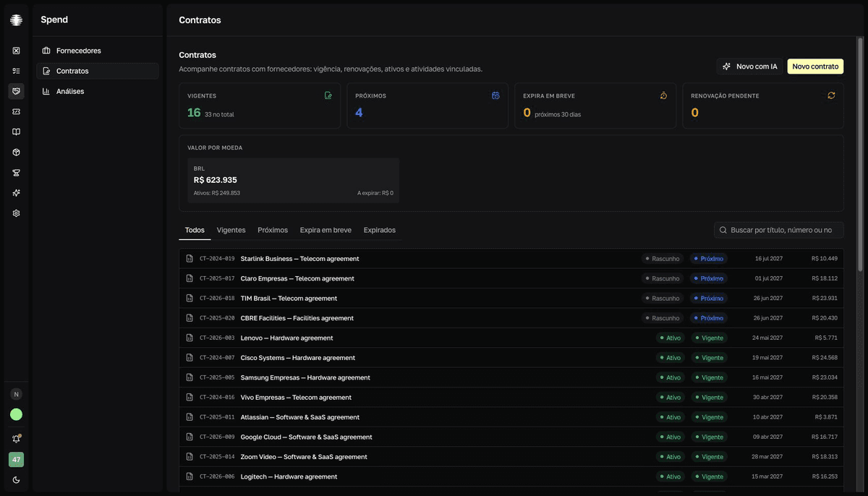Select the highlighted Spend handshake rail icon
This screenshot has width=868, height=496.
[16, 91]
